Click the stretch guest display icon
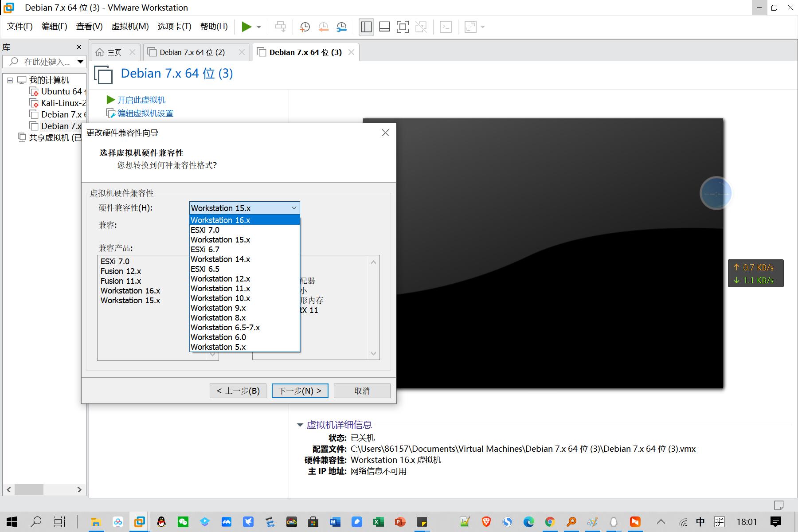Viewport: 798px width, 532px height. 470,27
